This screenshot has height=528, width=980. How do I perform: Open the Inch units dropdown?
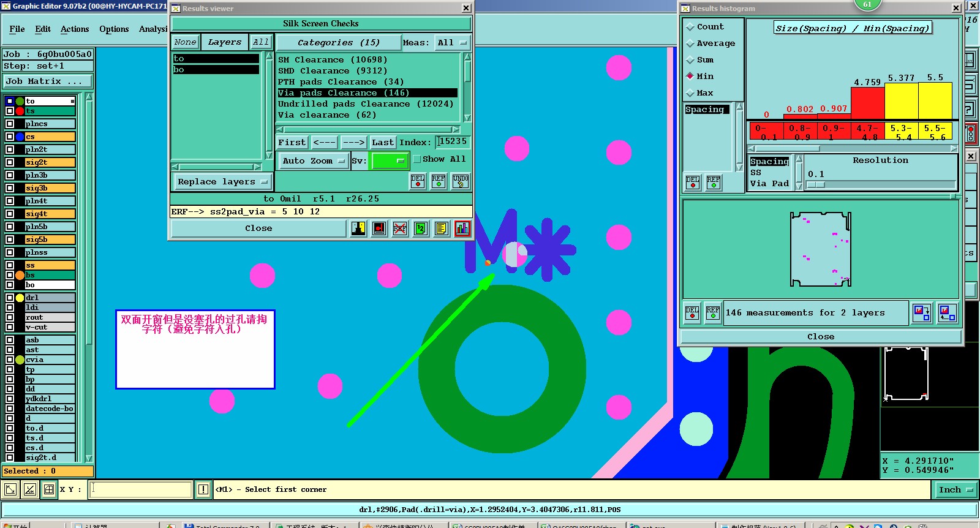pos(956,489)
